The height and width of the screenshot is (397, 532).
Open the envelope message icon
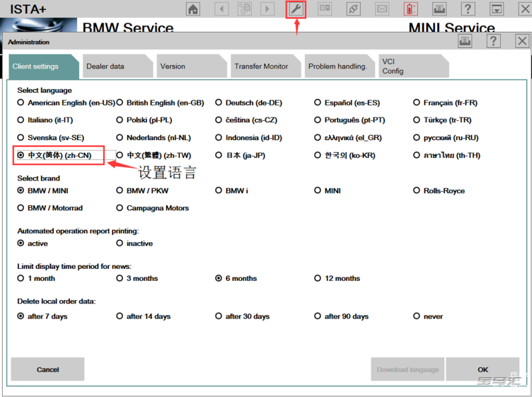click(382, 8)
